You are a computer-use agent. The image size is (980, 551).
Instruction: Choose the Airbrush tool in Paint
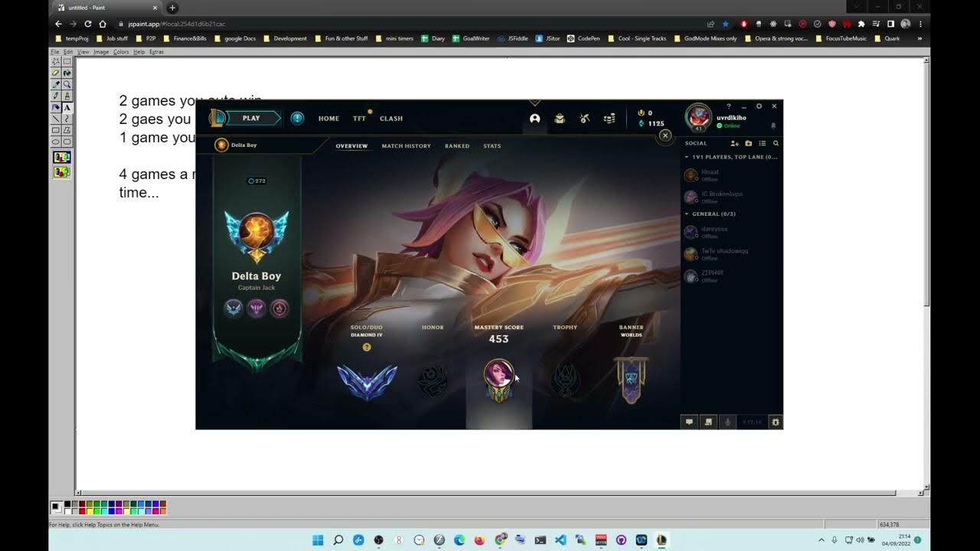56,107
